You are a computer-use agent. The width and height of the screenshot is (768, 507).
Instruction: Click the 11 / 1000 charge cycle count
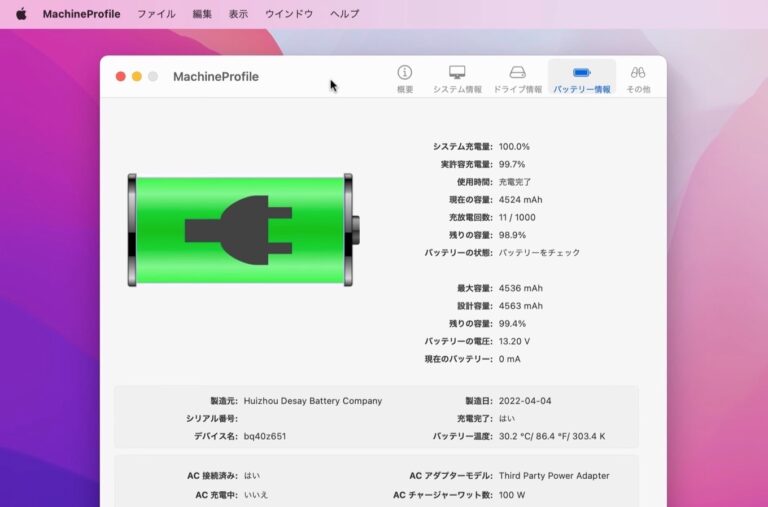pyautogui.click(x=520, y=217)
